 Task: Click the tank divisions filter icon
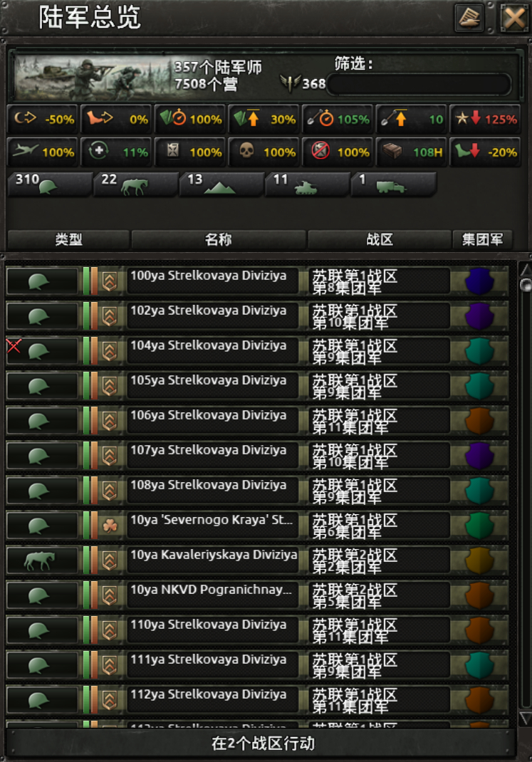point(306,187)
